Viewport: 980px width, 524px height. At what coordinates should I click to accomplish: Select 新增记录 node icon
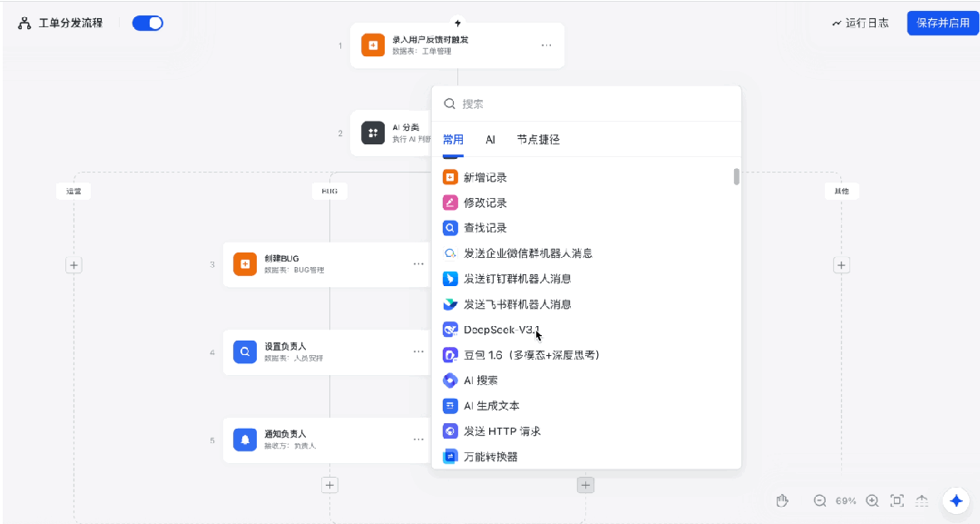[x=450, y=178]
